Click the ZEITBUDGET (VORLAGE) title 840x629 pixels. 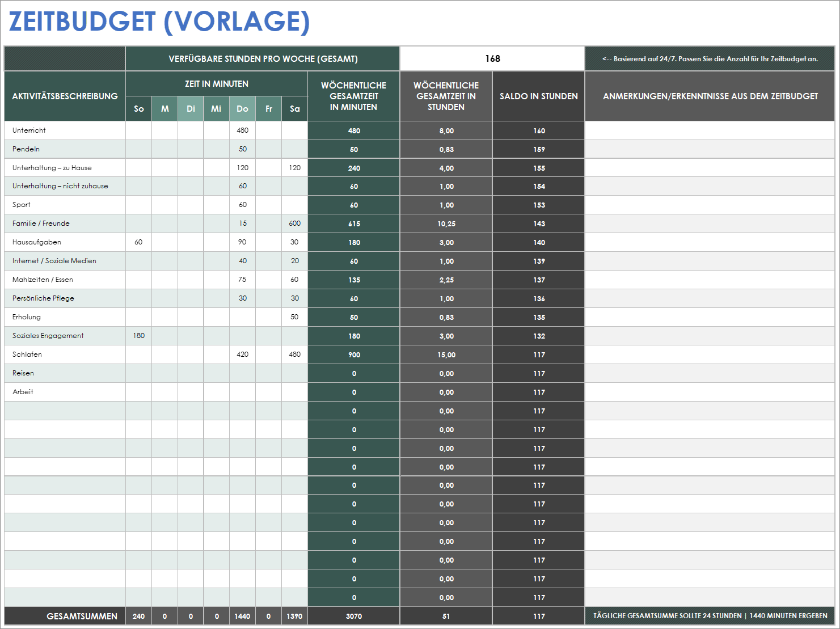coord(159,22)
